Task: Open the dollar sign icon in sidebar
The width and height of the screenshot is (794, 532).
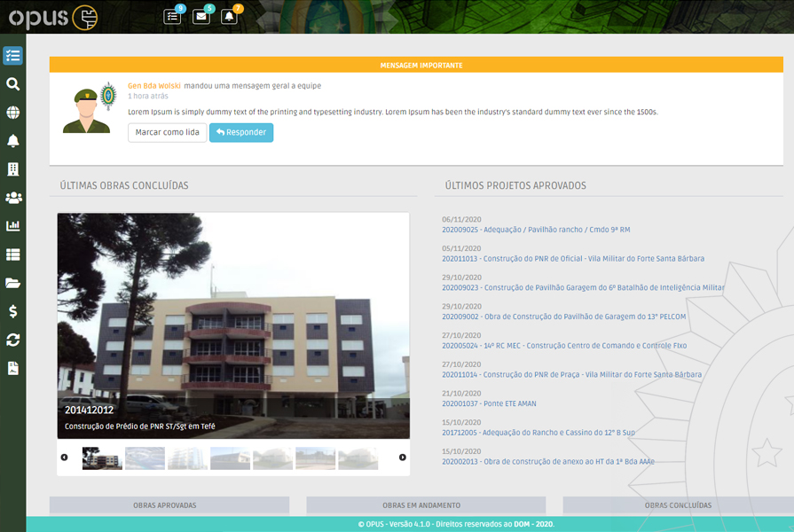Action: (x=12, y=311)
